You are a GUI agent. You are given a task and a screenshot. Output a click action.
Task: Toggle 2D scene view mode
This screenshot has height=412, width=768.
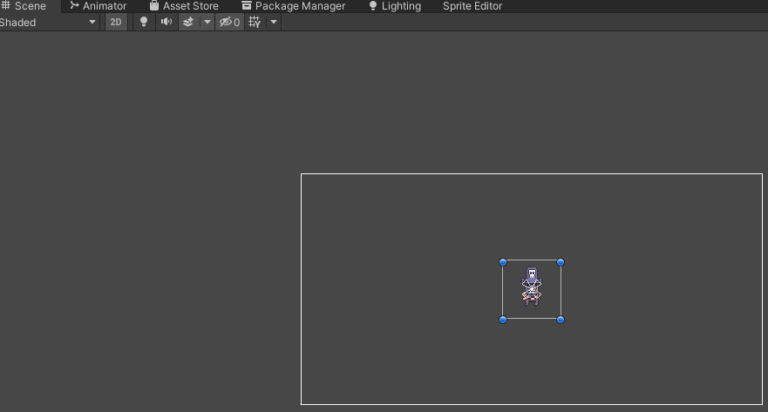[116, 22]
